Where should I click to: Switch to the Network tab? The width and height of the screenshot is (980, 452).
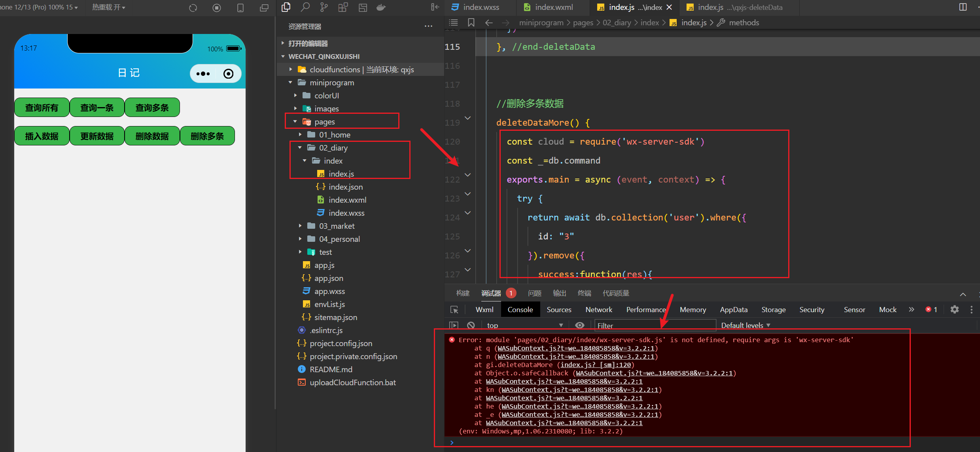point(598,310)
